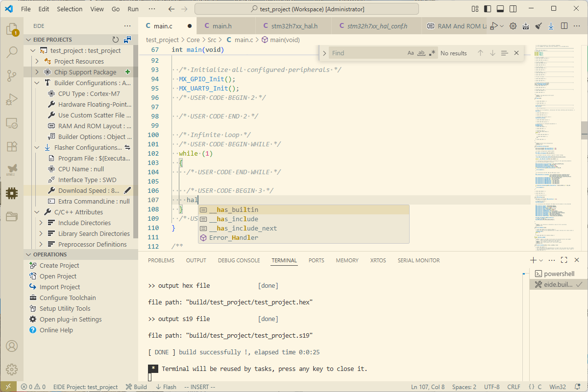588x392 pixels.
Task: Click the save icon in EIDE Projects header
Action: [x=127, y=40]
